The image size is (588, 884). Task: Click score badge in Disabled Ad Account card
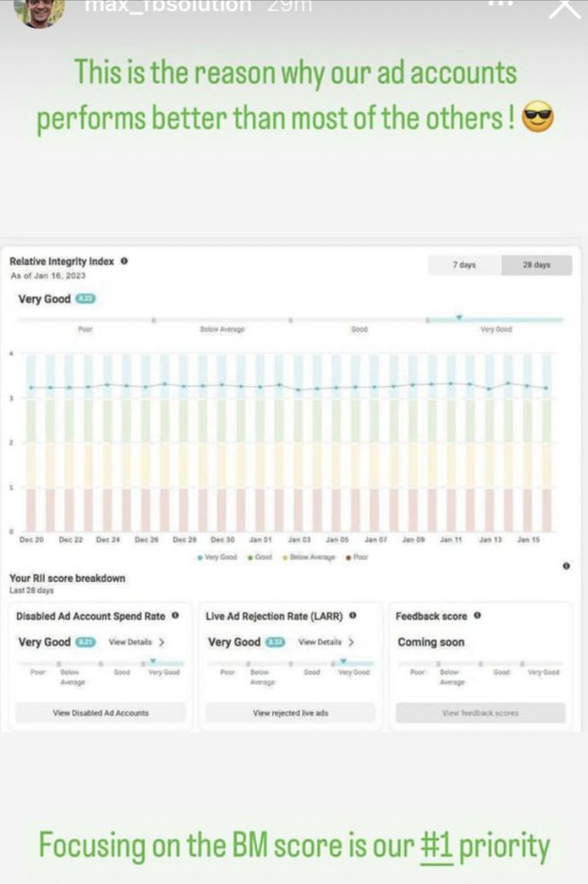[x=85, y=642]
